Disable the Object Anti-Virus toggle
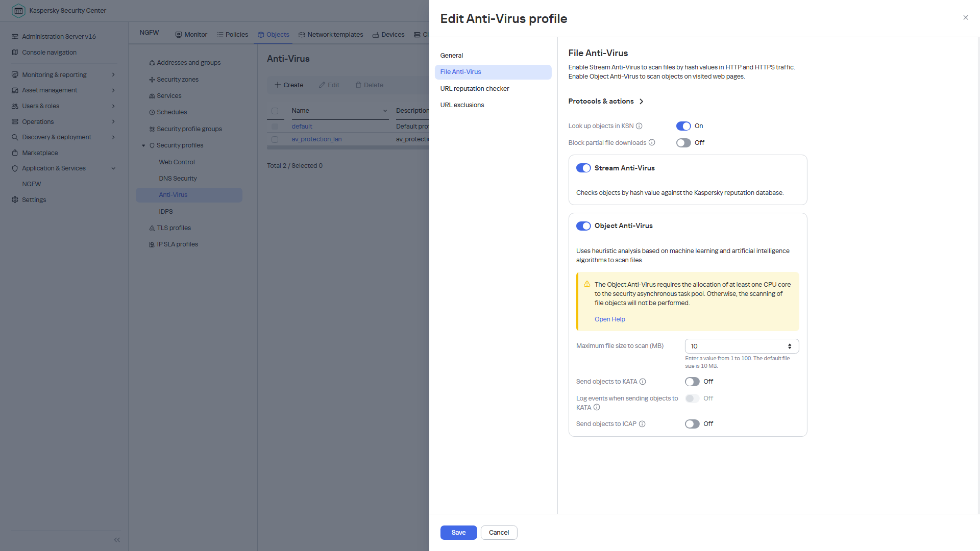This screenshot has height=551, width=980. 583,226
